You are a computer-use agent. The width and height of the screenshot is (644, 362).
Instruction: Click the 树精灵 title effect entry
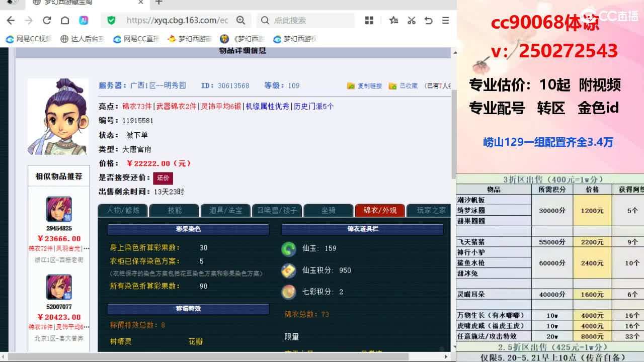(121, 342)
